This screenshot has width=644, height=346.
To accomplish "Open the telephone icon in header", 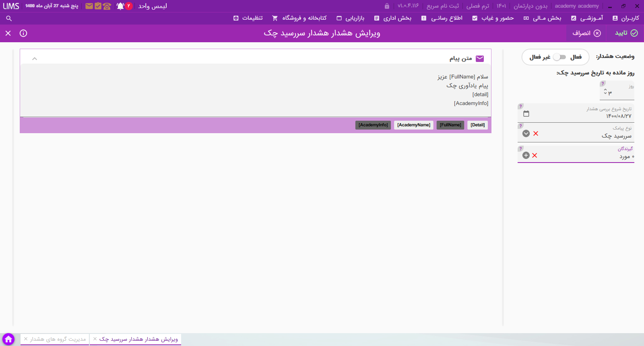I will tap(107, 6).
